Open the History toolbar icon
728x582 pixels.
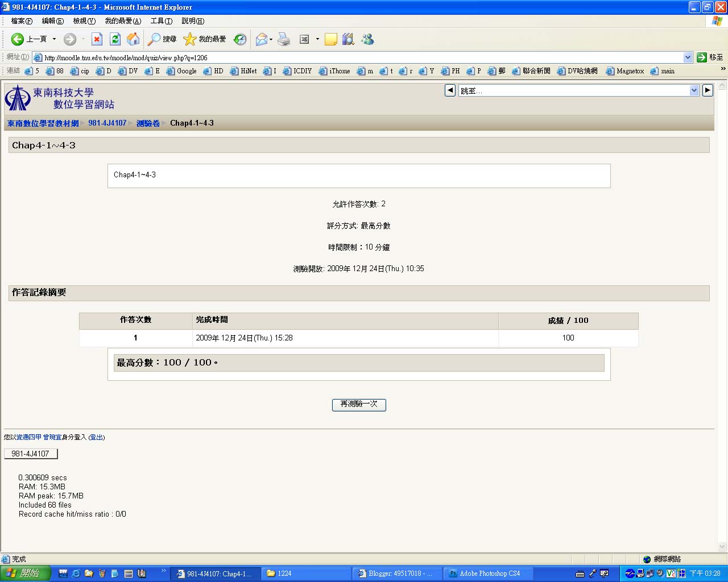(240, 39)
